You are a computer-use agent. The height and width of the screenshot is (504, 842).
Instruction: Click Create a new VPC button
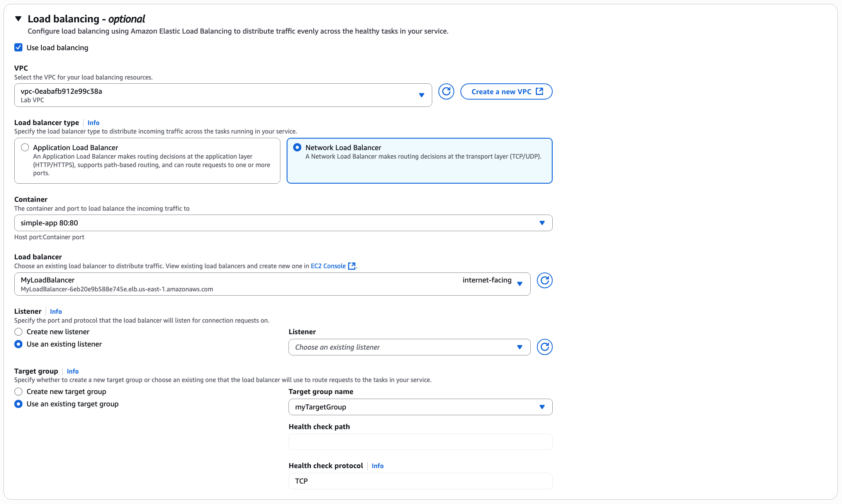pyautogui.click(x=506, y=91)
